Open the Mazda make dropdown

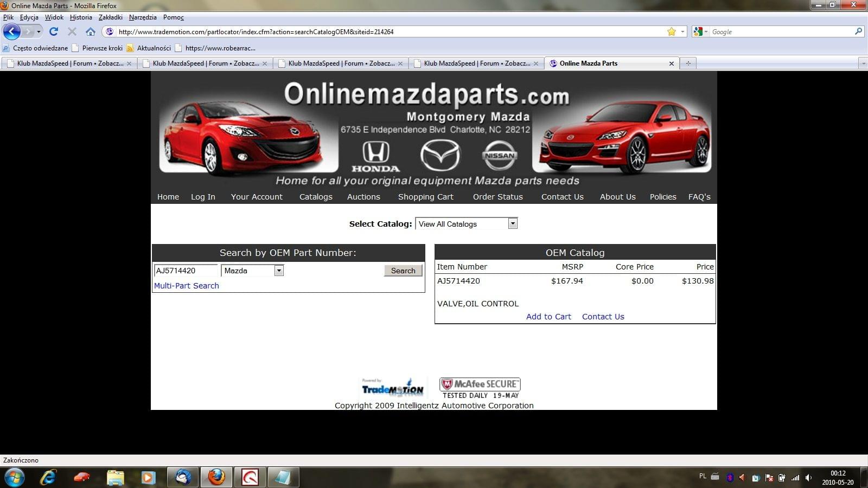[252, 271]
